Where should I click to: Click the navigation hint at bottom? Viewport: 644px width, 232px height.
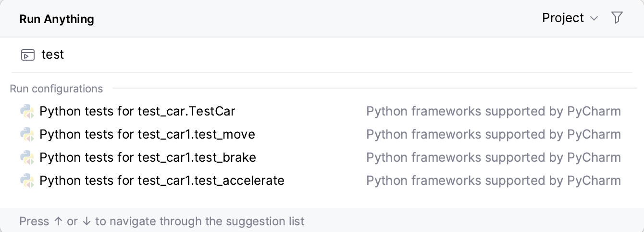point(162,221)
